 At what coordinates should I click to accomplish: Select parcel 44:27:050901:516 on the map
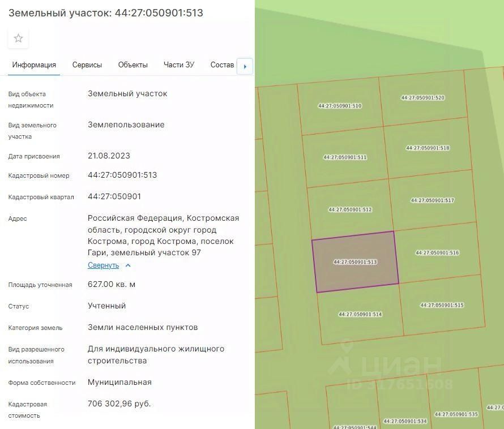click(437, 253)
